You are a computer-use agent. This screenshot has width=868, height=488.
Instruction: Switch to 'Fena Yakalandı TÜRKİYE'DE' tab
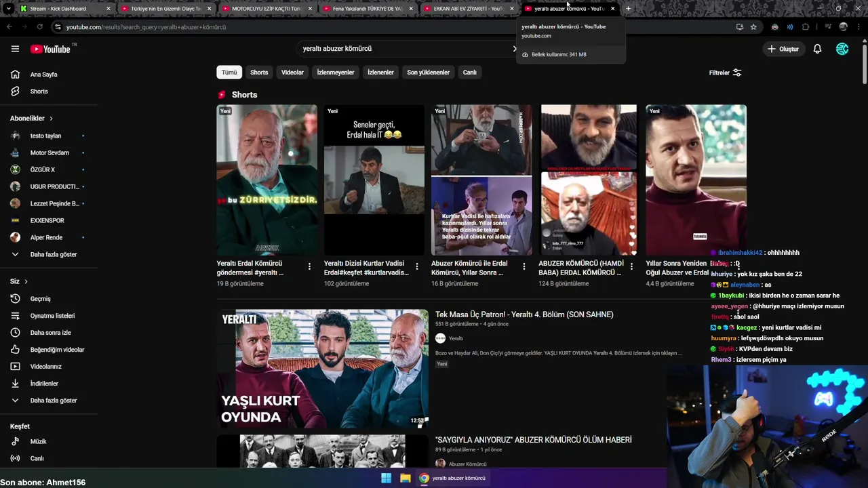[368, 9]
